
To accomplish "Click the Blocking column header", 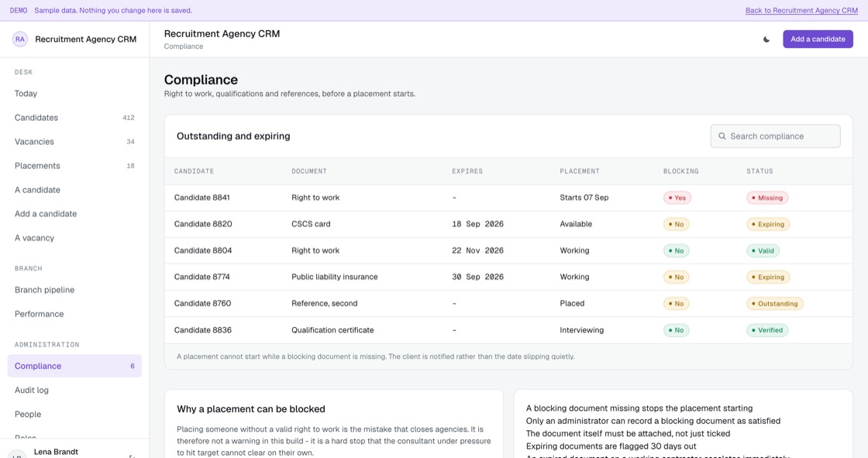I will pyautogui.click(x=681, y=171).
